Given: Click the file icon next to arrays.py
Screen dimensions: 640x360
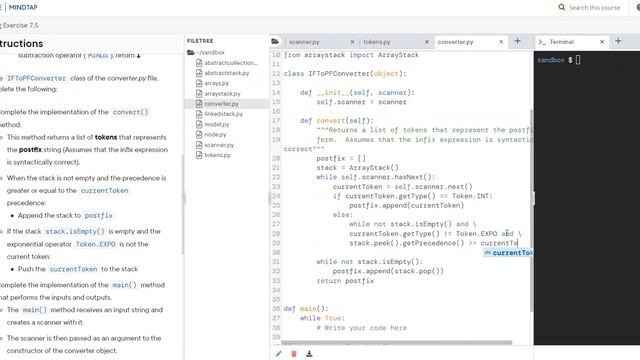Looking at the screenshot, I should pos(199,83).
